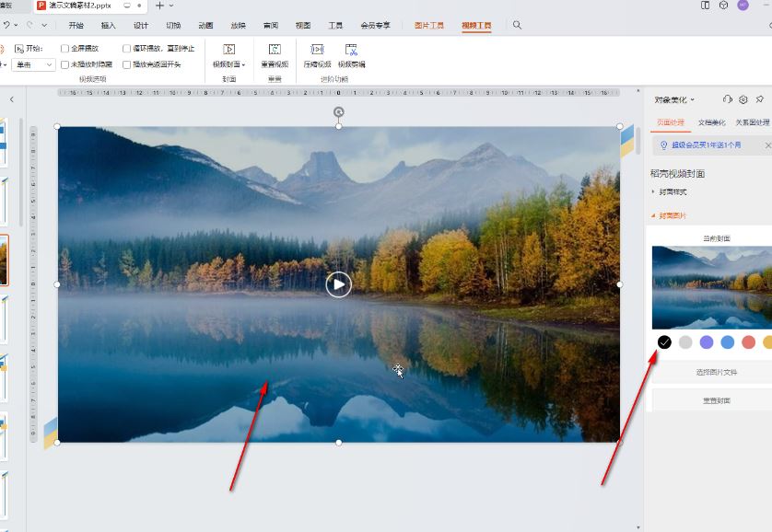Click the search magnifier icon in ribbon
Viewport: 772px width, 532px height.
pyautogui.click(x=517, y=25)
